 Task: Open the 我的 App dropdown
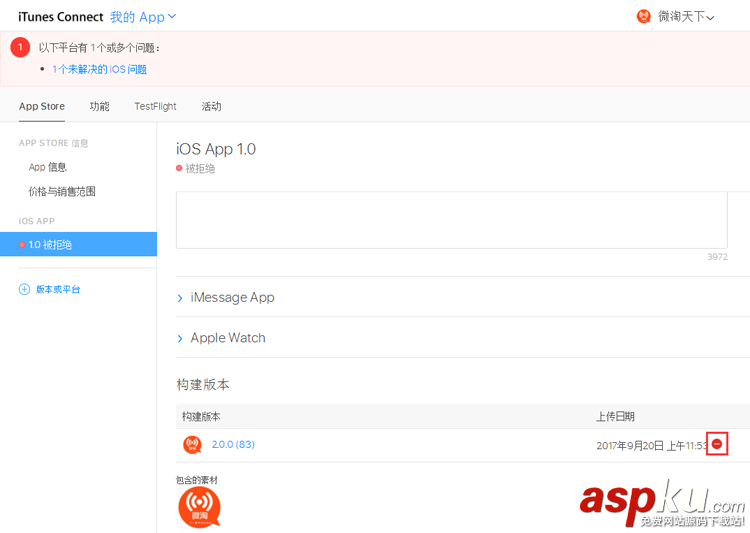pyautogui.click(x=143, y=17)
